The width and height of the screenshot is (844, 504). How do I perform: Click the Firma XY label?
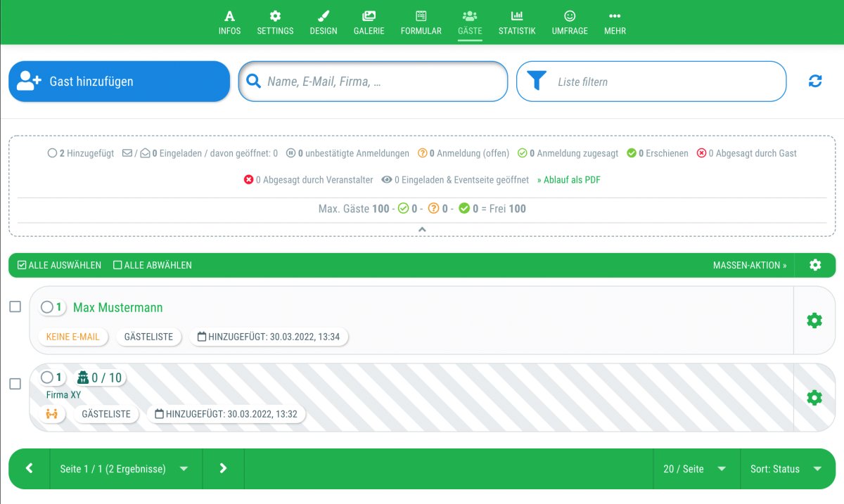pos(63,395)
